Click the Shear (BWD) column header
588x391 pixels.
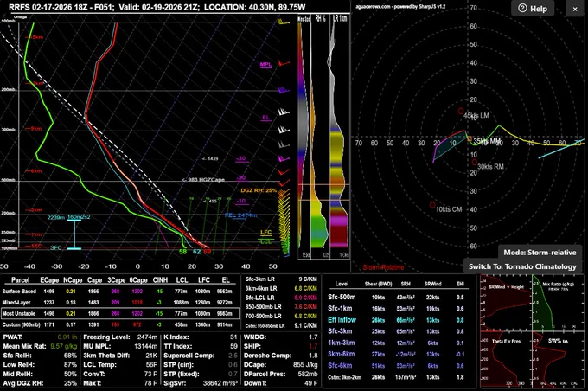coord(378,284)
